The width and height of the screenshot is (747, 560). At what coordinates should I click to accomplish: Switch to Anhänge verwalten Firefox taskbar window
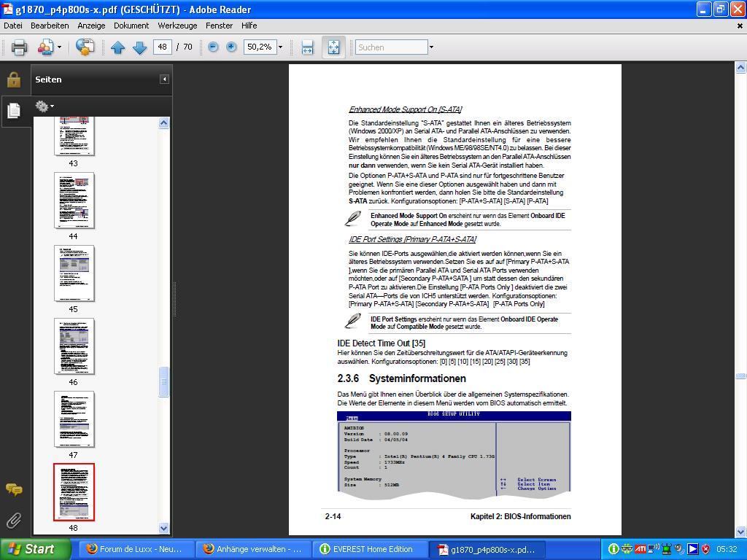tap(253, 549)
